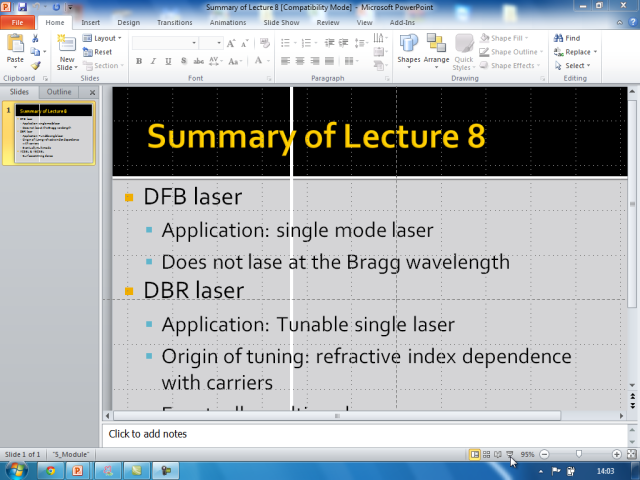Decrease the list indent level
This screenshot has height=480, width=640.
(329, 43)
